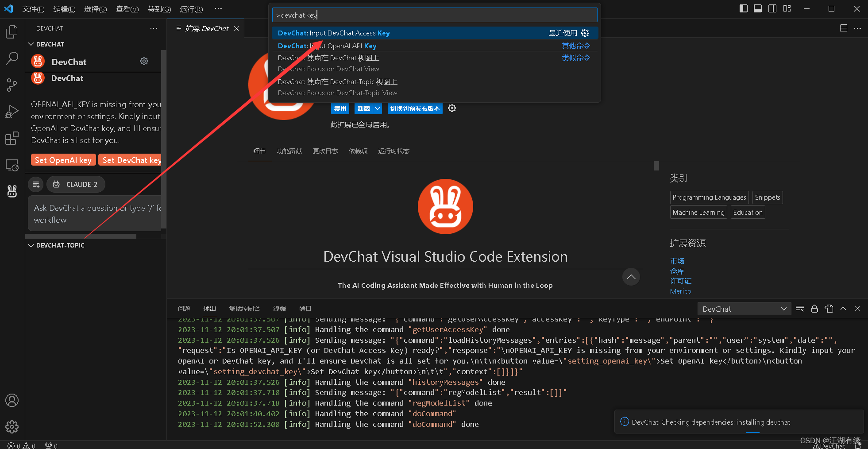
Task: Open the DevChat output channel dropdown
Action: 744,309
